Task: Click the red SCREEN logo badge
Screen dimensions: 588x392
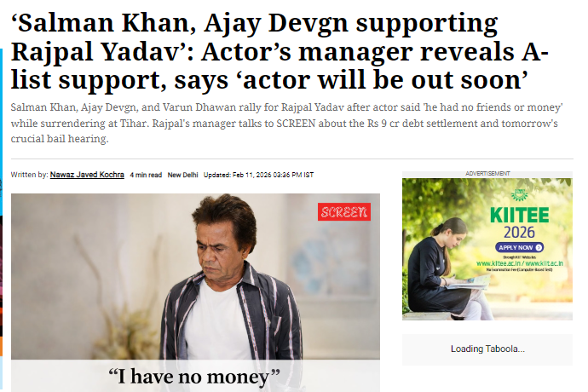Action: point(344,212)
